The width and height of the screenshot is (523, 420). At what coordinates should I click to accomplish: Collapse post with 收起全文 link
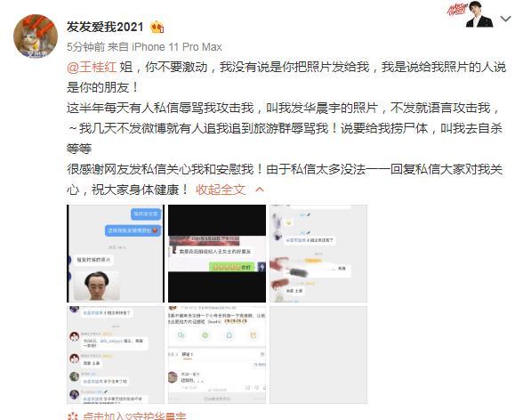(x=221, y=190)
